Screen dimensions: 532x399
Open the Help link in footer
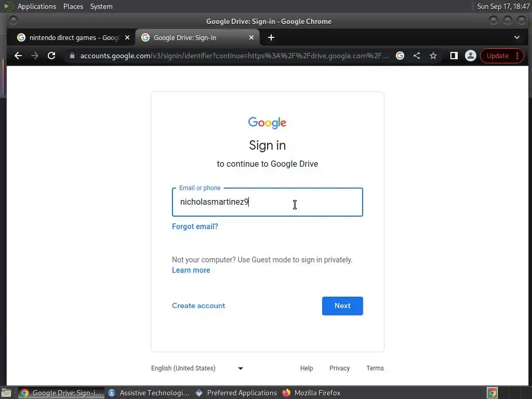coord(307,368)
